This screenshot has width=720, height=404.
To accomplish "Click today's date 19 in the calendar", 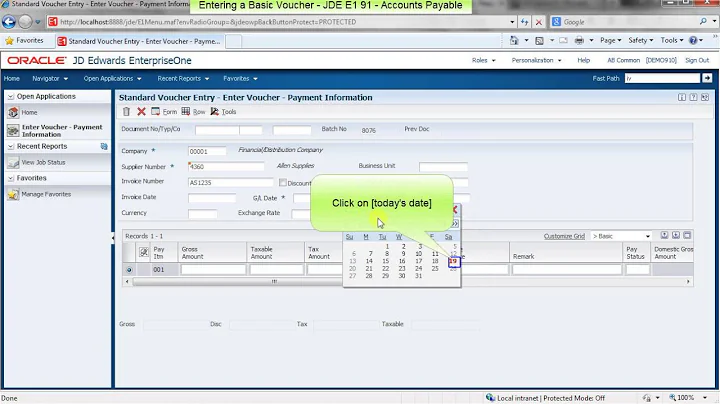I will [x=454, y=261].
